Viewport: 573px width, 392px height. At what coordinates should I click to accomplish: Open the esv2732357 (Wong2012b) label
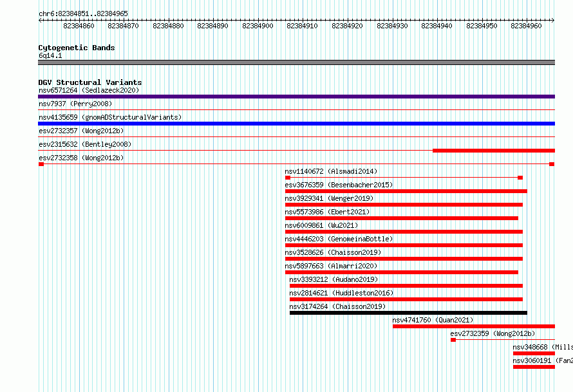tap(81, 131)
